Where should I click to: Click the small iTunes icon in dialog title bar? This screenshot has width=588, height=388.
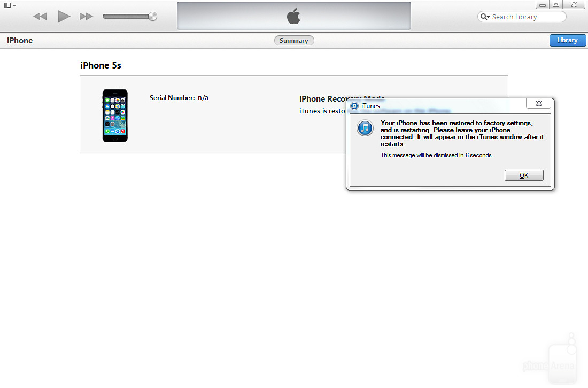[x=354, y=106]
